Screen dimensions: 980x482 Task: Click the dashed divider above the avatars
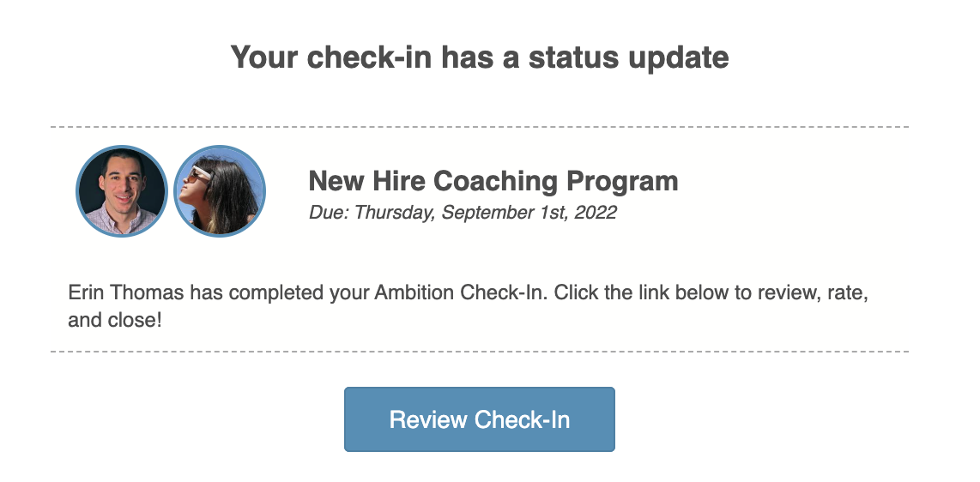click(480, 127)
